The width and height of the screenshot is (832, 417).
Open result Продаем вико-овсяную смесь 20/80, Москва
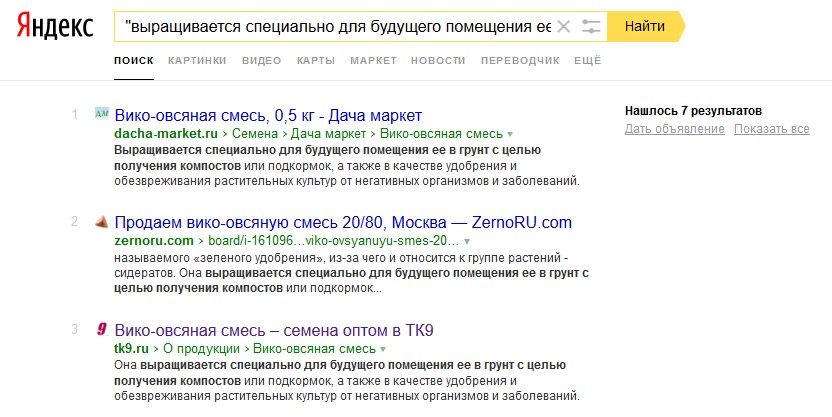343,222
